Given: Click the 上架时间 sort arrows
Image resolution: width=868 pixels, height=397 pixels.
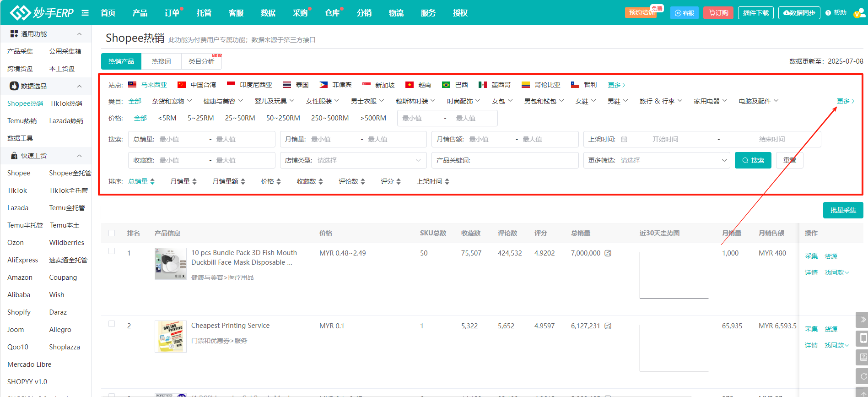Looking at the screenshot, I should pyautogui.click(x=447, y=182).
